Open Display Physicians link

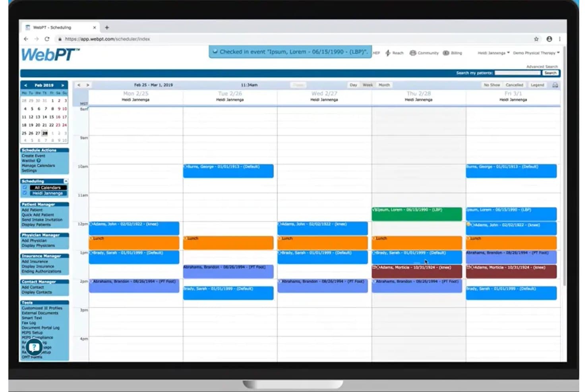click(x=38, y=245)
